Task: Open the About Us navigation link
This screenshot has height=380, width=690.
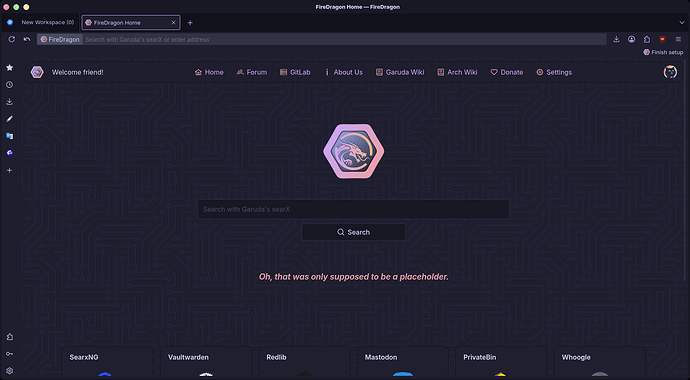Action: click(344, 72)
